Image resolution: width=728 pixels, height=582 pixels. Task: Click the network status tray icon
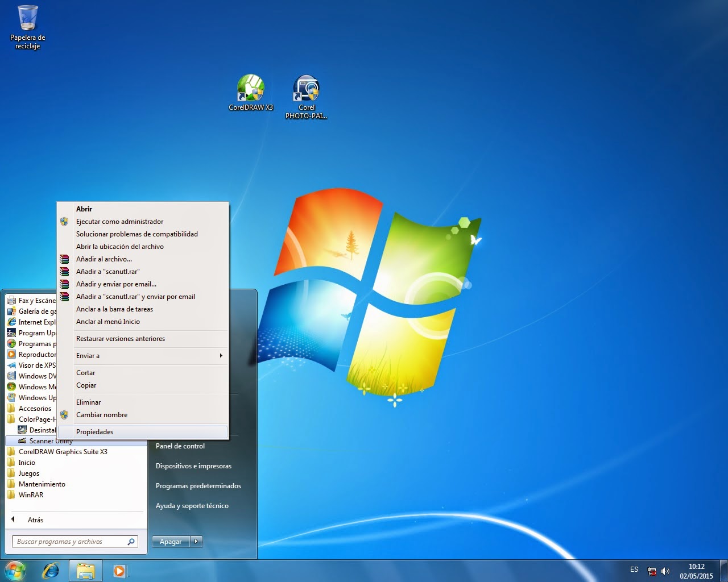point(652,571)
